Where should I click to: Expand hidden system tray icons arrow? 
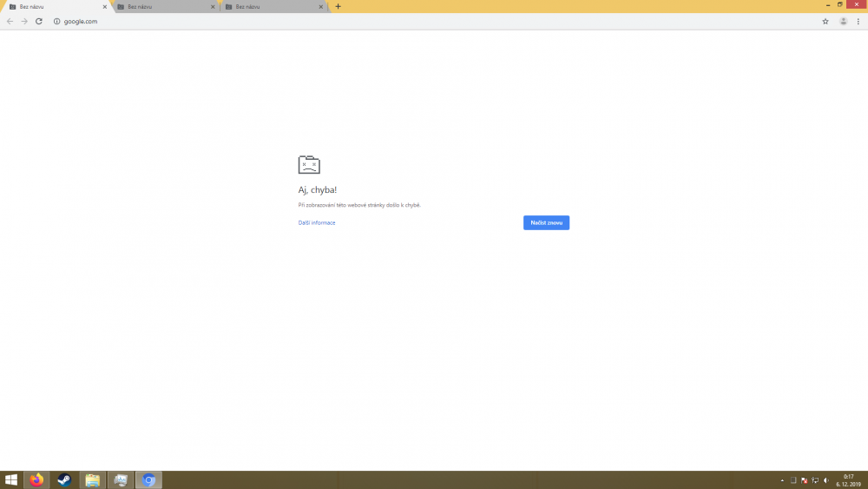tap(782, 480)
